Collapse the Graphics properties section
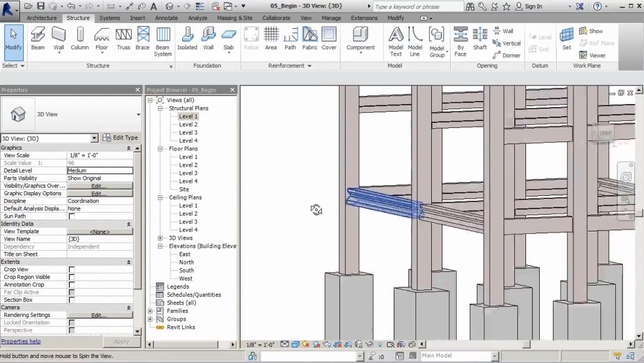This screenshot has width=644, height=363. [129, 148]
